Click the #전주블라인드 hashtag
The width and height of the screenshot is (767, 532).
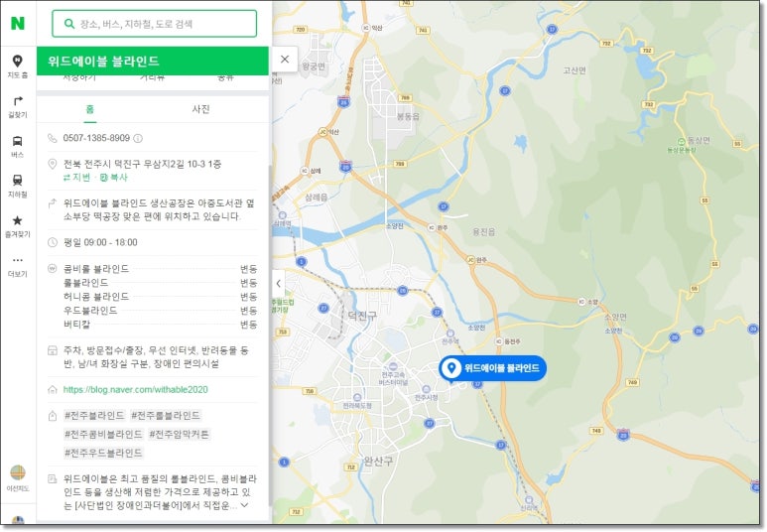95,416
